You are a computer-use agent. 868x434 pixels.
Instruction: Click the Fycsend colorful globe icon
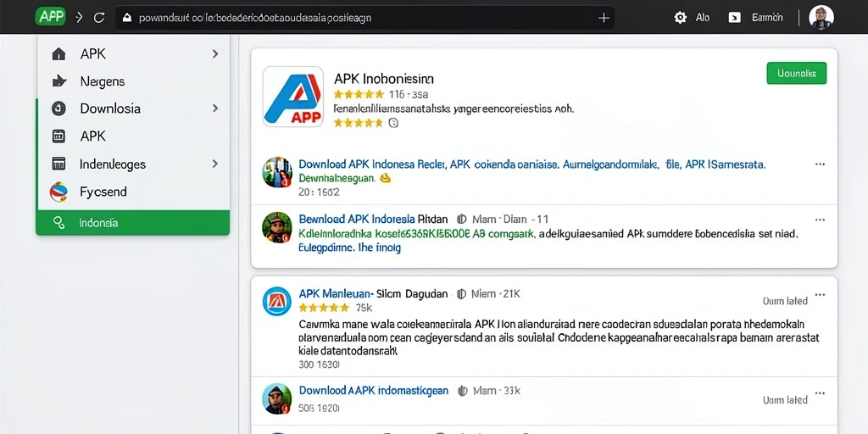point(58,192)
